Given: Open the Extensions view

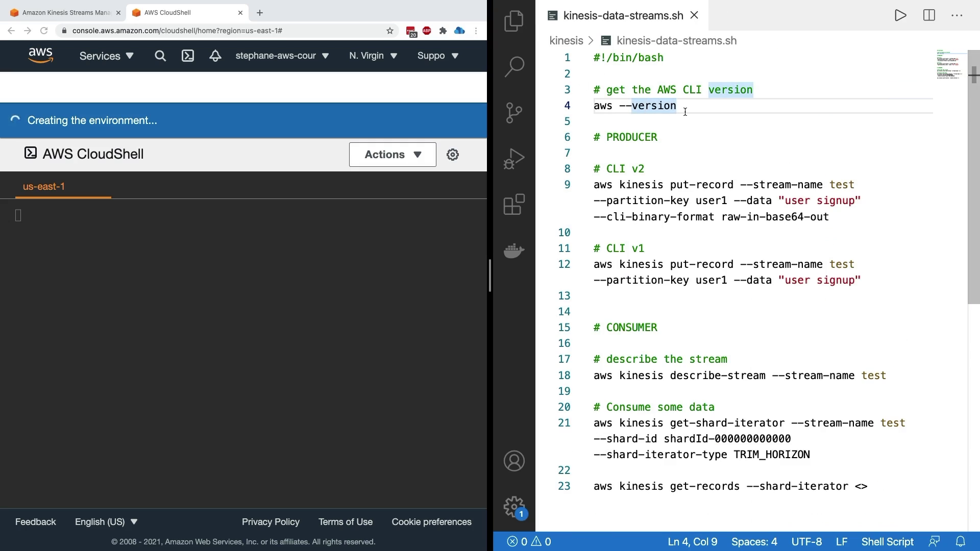Looking at the screenshot, I should (x=514, y=205).
